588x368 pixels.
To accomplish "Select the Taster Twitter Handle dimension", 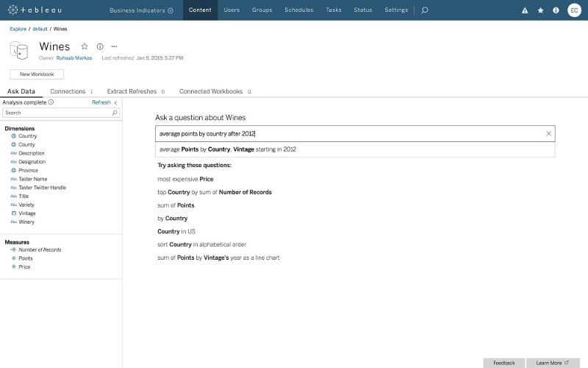I will 42,188.
